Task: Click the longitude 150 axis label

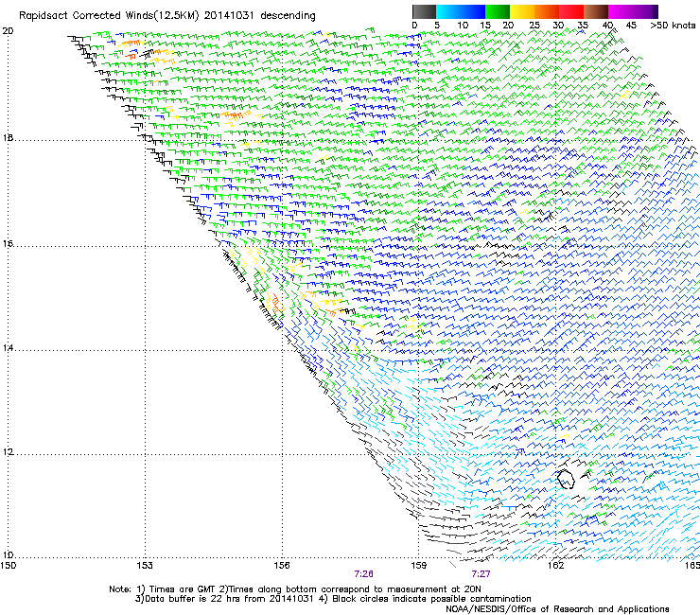Action: [x=8, y=566]
